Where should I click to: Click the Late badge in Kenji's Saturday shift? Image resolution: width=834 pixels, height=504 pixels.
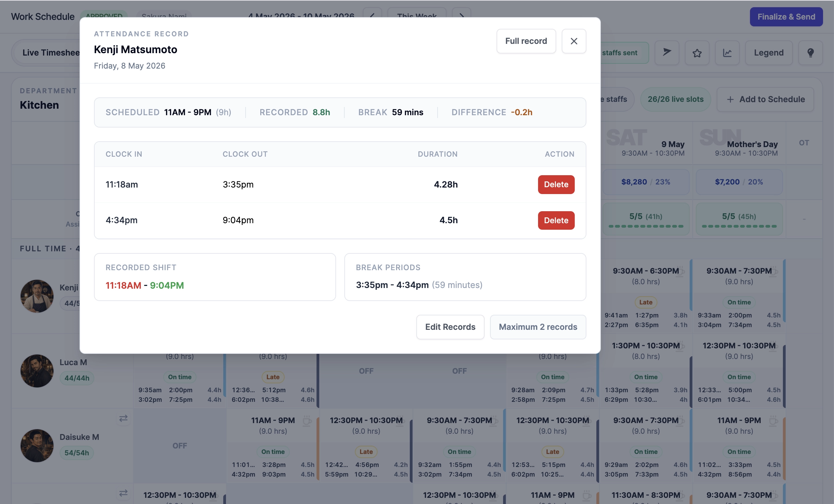click(646, 302)
